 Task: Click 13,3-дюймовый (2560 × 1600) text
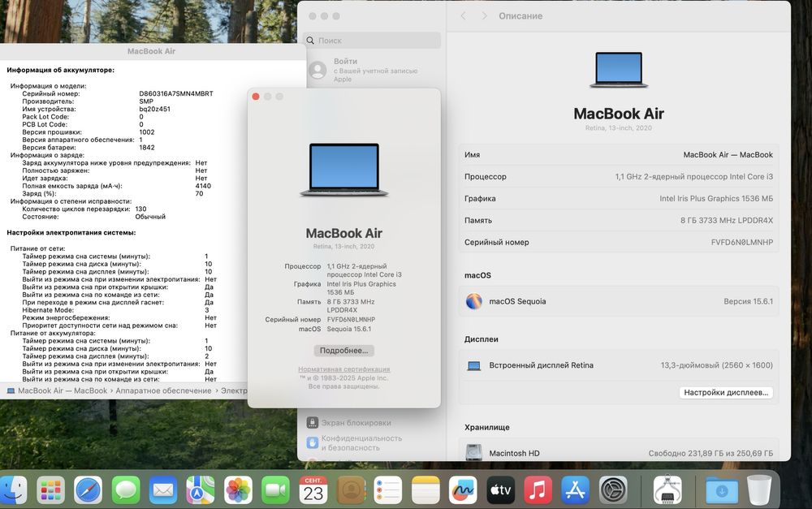click(717, 365)
